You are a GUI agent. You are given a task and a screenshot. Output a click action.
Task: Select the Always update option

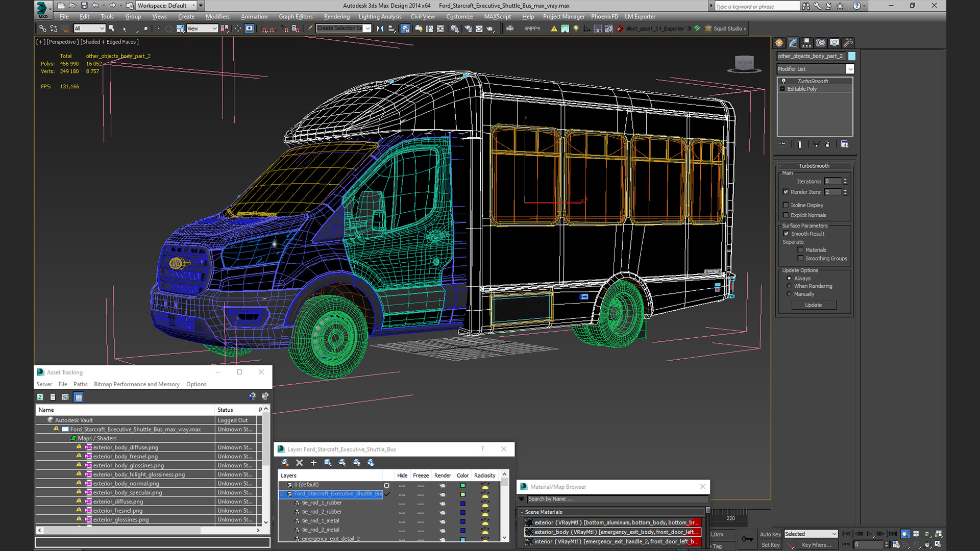tap(789, 279)
